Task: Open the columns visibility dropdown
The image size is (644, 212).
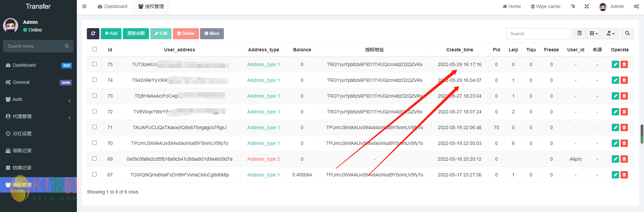Action: pyautogui.click(x=594, y=34)
